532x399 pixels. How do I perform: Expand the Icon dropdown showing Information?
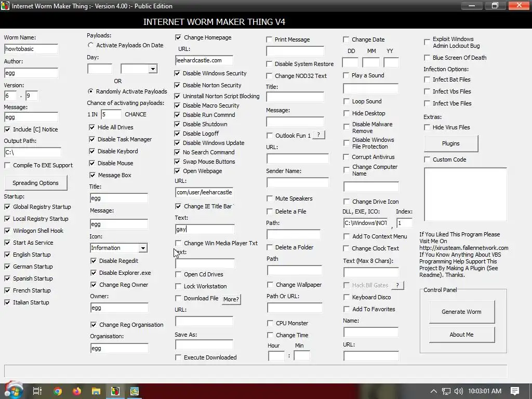(143, 248)
